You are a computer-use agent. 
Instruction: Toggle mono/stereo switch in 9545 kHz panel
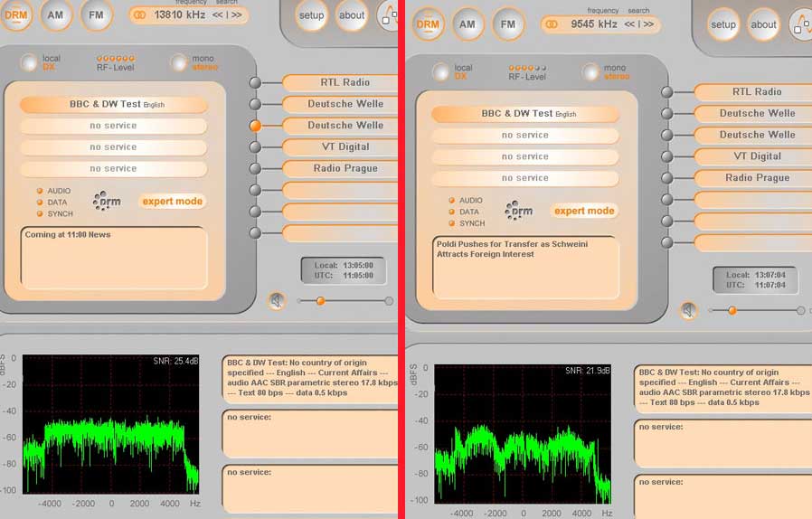coord(590,72)
